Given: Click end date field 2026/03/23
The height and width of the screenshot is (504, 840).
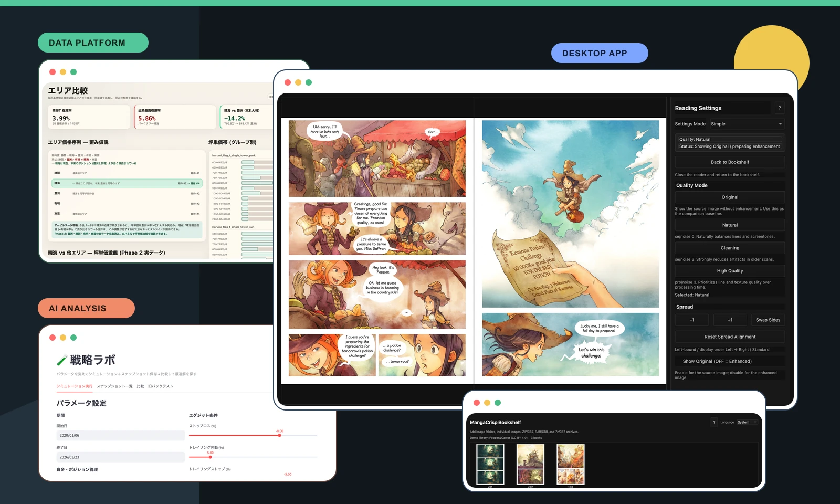Looking at the screenshot, I should 120,457.
